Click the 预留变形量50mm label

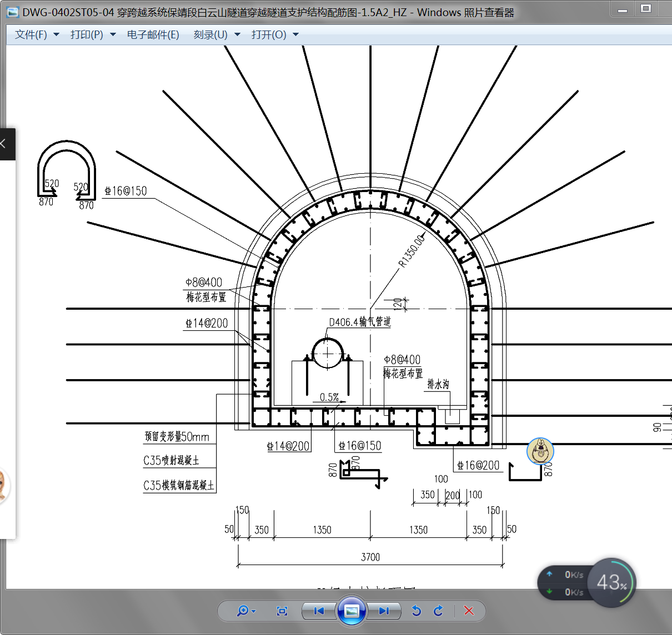click(x=177, y=437)
